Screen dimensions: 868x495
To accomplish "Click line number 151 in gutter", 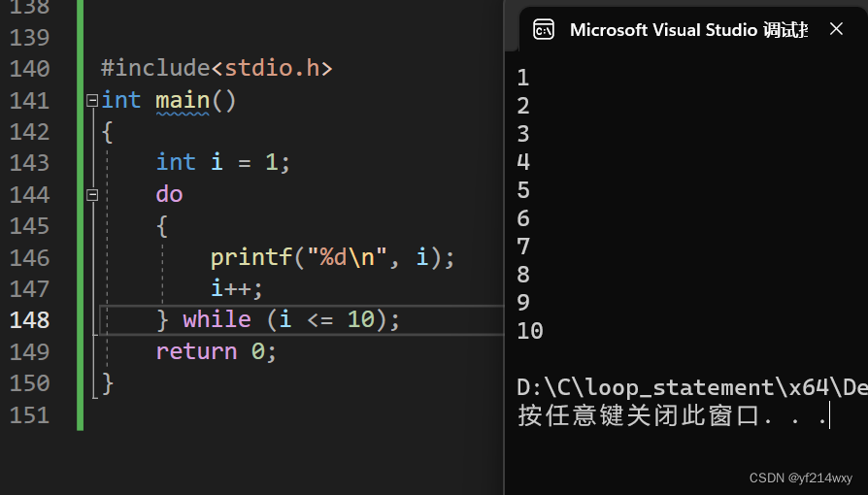I will [x=30, y=415].
